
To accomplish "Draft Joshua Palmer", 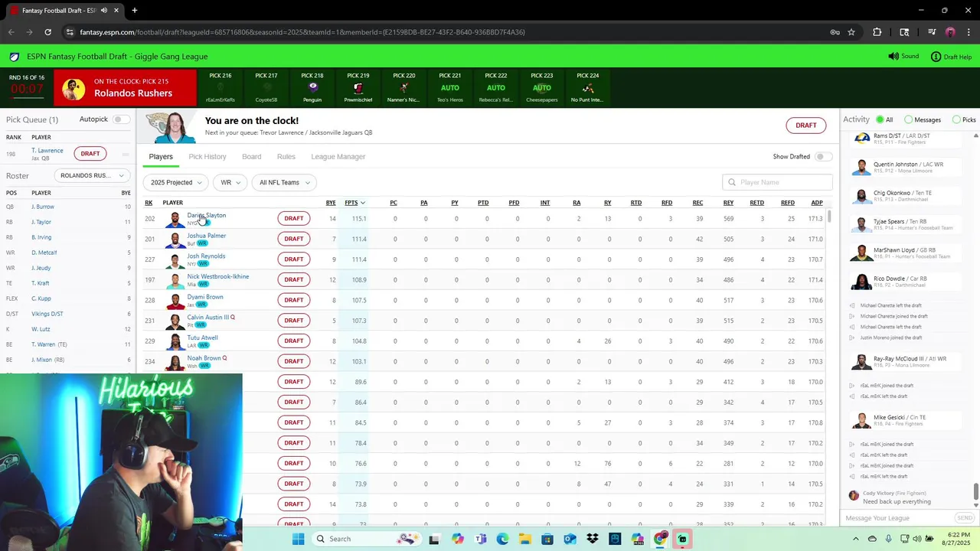I will click(294, 239).
